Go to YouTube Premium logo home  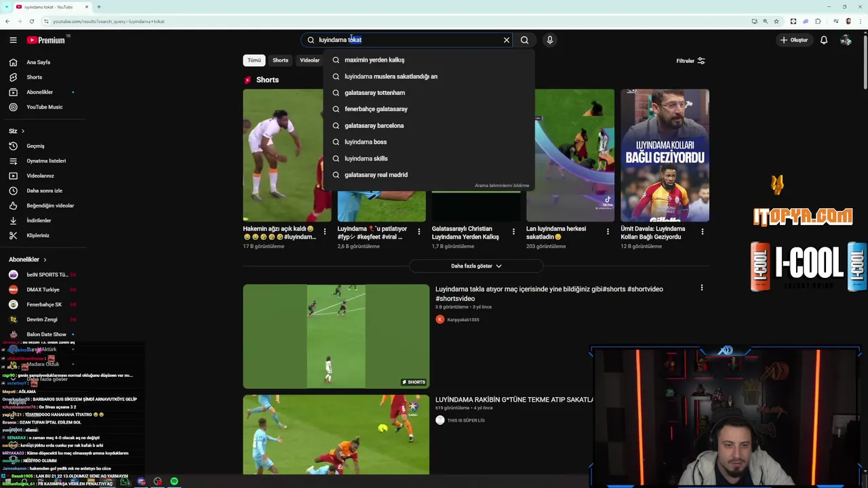pos(46,40)
